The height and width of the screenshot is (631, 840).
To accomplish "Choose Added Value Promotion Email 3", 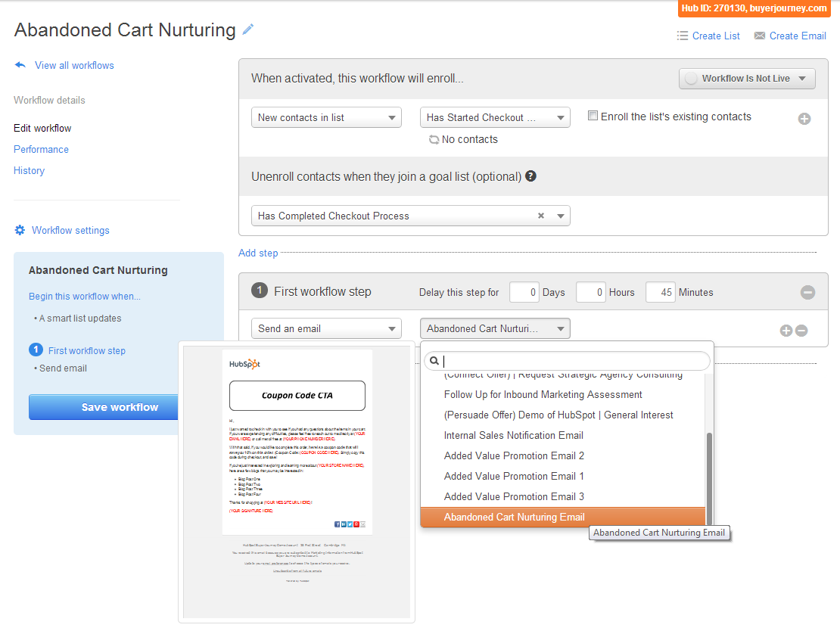I will (563, 496).
